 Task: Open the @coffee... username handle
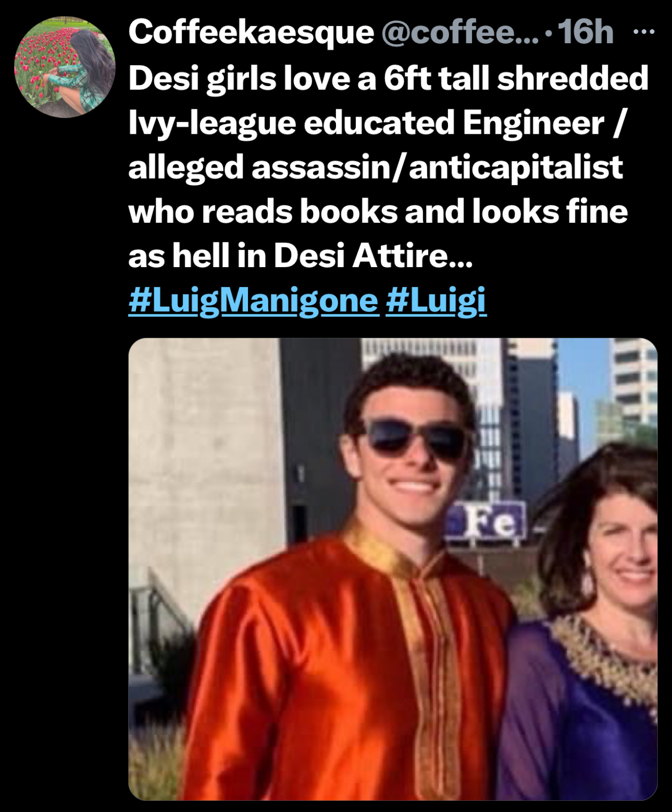[x=459, y=32]
